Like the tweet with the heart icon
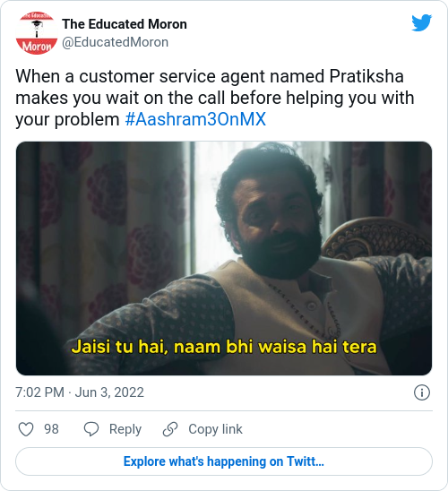The image size is (448, 491). click(26, 429)
